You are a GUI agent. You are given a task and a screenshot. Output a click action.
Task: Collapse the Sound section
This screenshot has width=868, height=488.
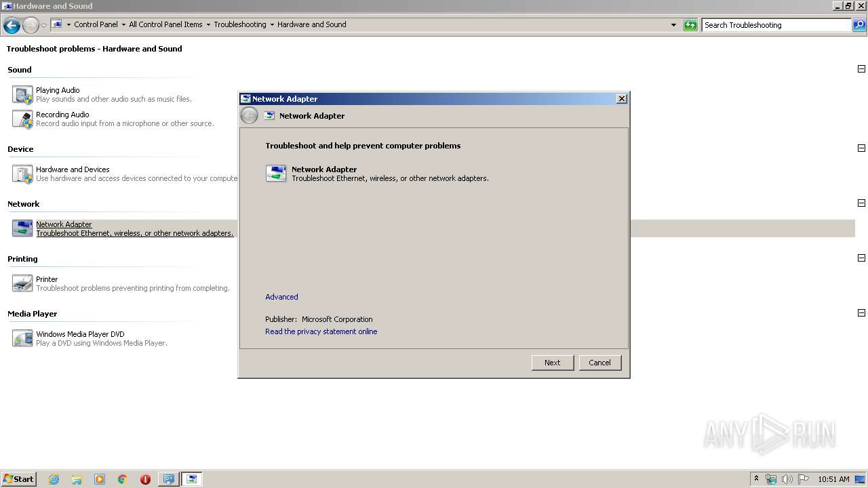tap(861, 69)
